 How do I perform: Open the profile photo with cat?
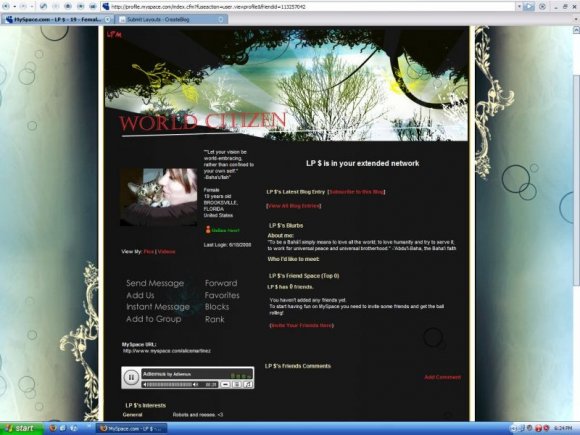158,197
